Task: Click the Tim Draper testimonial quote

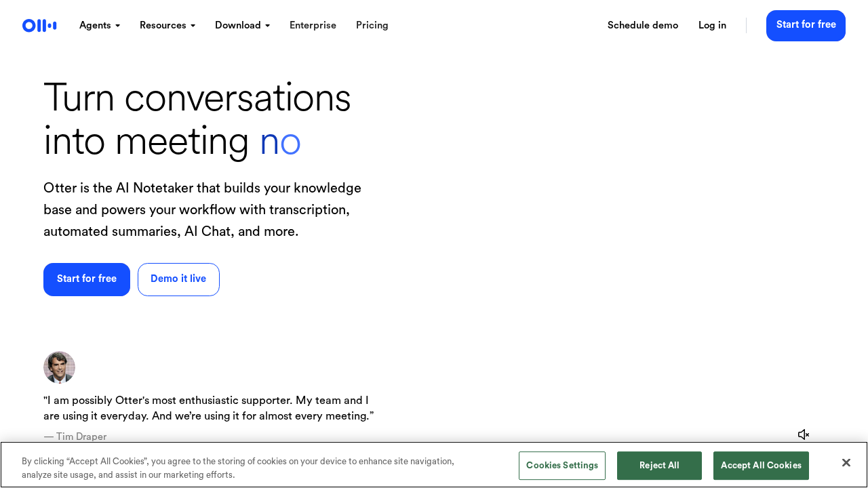Action: point(208,408)
